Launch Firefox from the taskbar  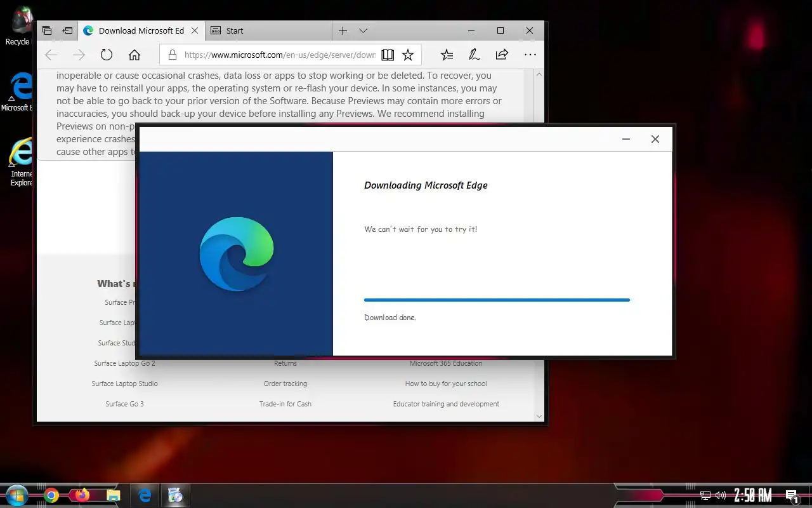click(82, 495)
